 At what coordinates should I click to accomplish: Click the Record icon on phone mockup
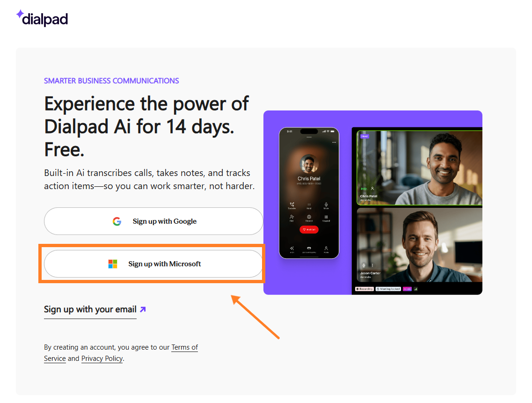pos(309,218)
